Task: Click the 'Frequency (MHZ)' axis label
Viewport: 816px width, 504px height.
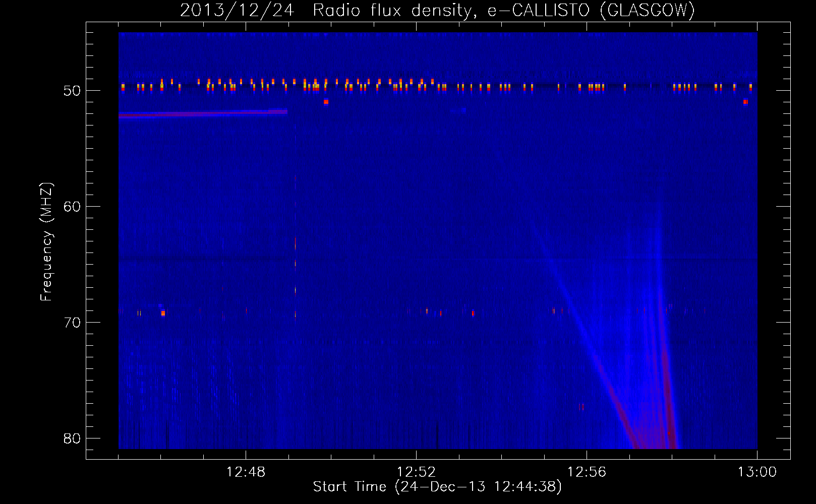Action: (x=46, y=242)
